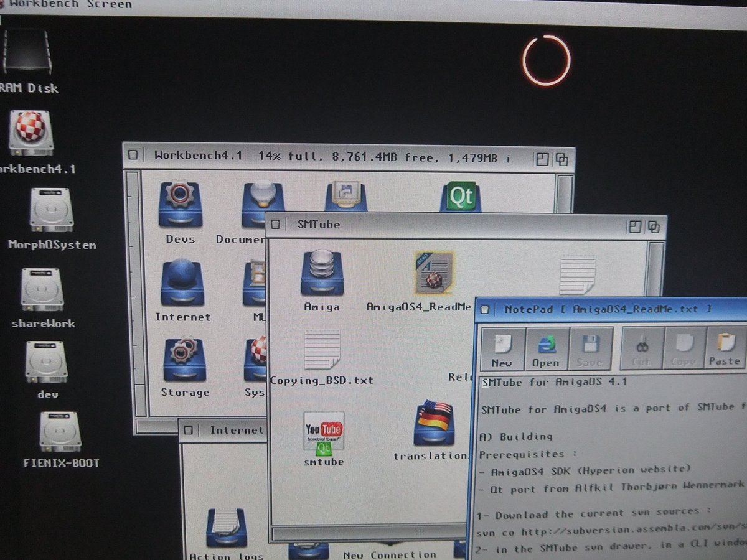Open the New Connection icon in Internet window
747x560 pixels.
(x=390, y=554)
